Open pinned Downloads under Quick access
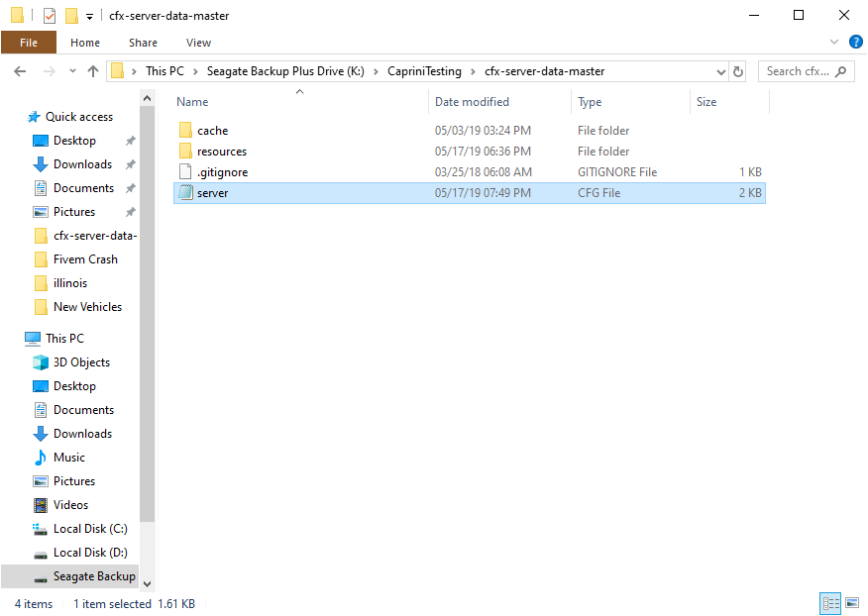 click(82, 164)
